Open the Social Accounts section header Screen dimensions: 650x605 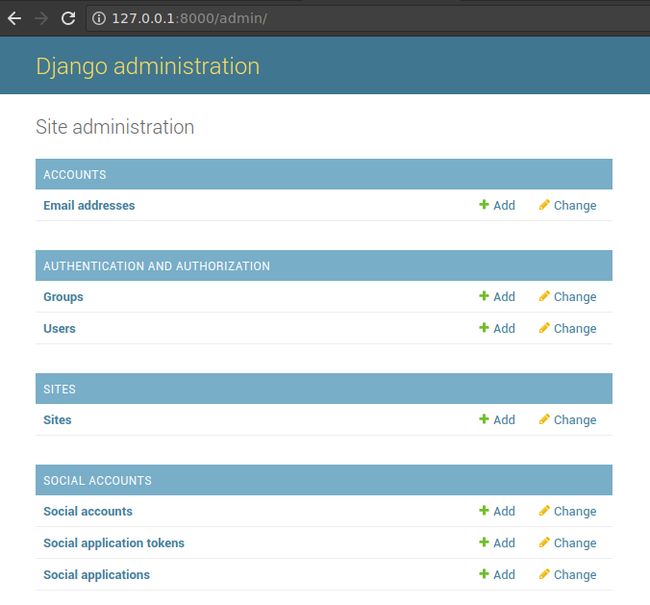(97, 481)
